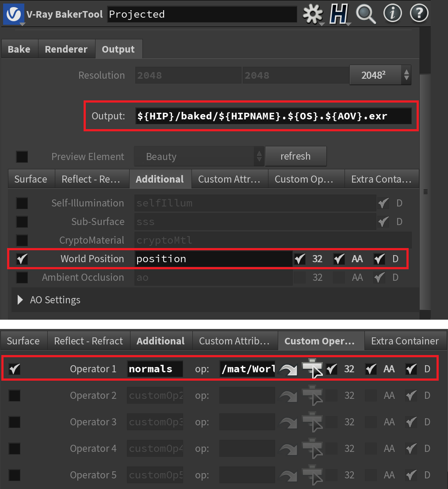Screen dimensions: 448x489
Task: Enable the Sub-Surface checkbox
Action: pyautogui.click(x=22, y=222)
